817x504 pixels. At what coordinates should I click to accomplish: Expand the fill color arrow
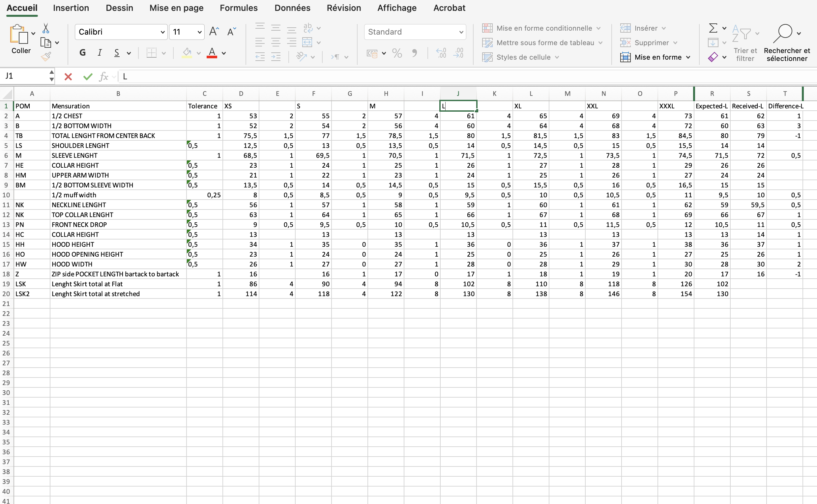198,53
